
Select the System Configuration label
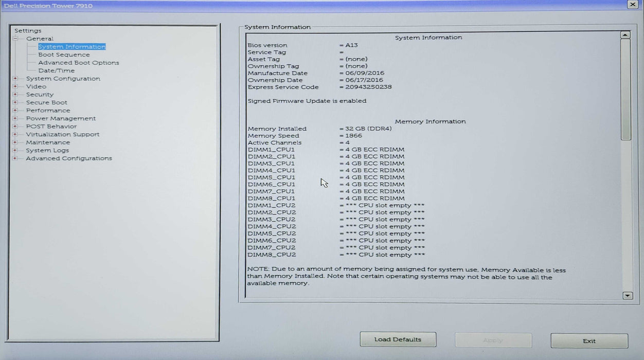click(63, 79)
